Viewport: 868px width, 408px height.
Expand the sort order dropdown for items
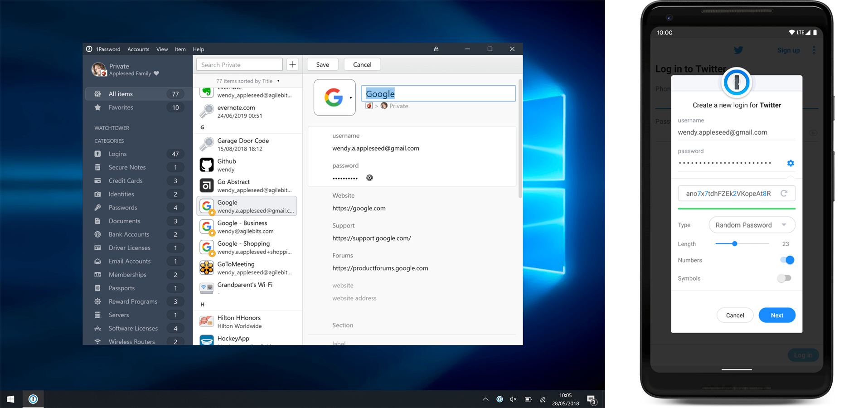(x=278, y=81)
